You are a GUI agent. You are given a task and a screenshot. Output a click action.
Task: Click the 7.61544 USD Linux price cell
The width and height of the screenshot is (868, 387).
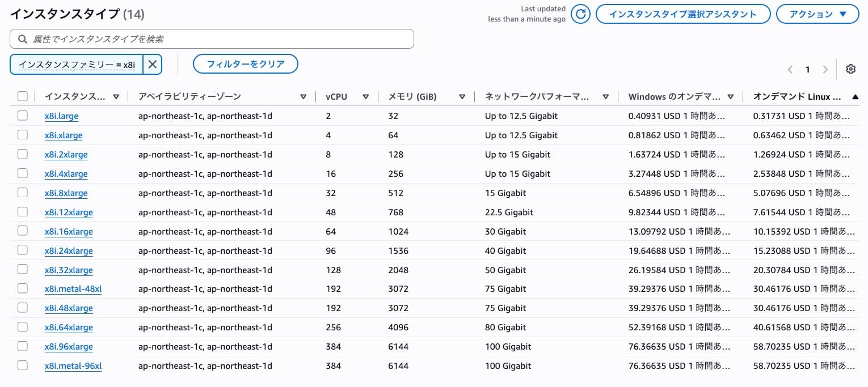(802, 212)
